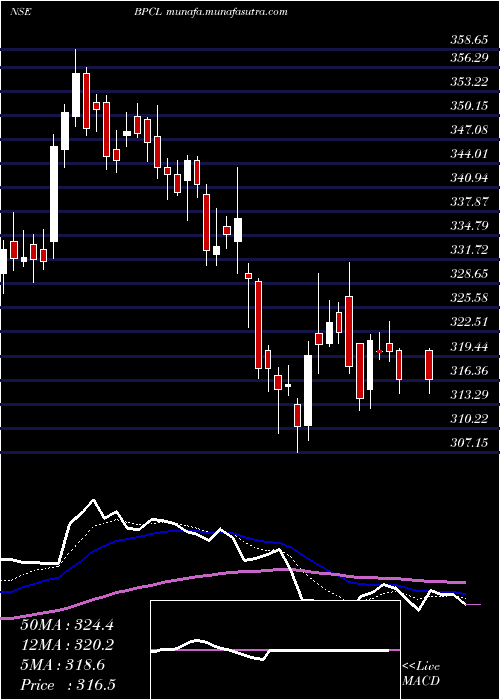This screenshot has width=500, height=700.
Task: Click the NSE exchange label
Action: pos(20,12)
